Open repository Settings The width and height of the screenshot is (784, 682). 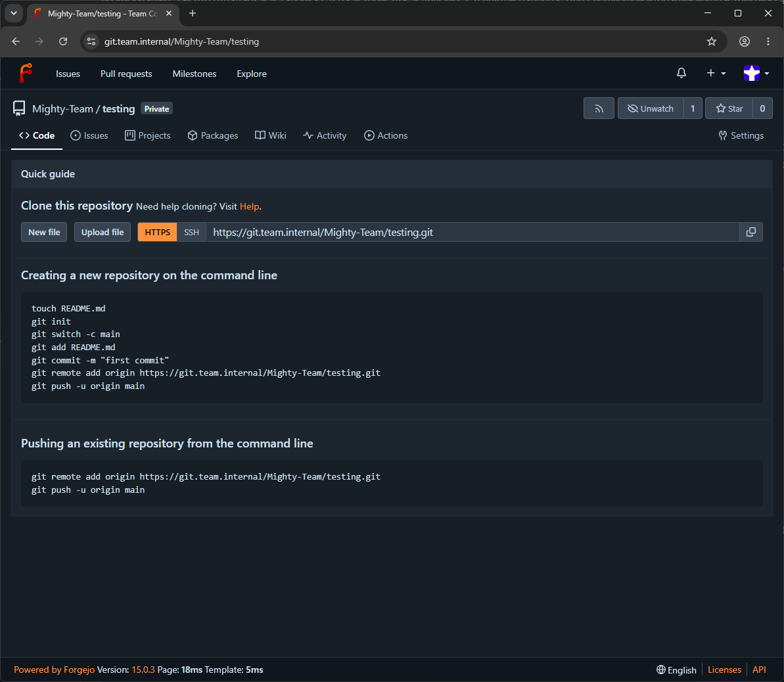[x=741, y=135]
